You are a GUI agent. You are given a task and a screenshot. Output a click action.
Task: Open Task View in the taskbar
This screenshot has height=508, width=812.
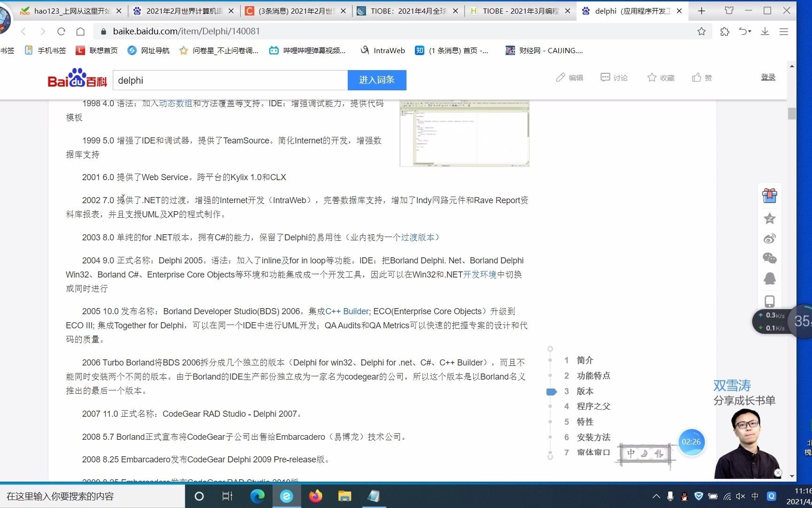227,496
